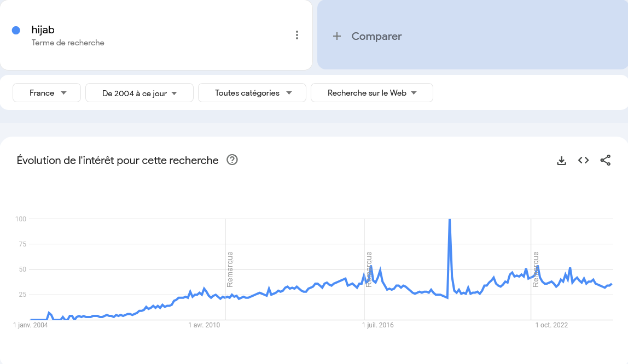Open help icon next to chart title
Image resolution: width=628 pixels, height=364 pixels.
click(x=232, y=160)
